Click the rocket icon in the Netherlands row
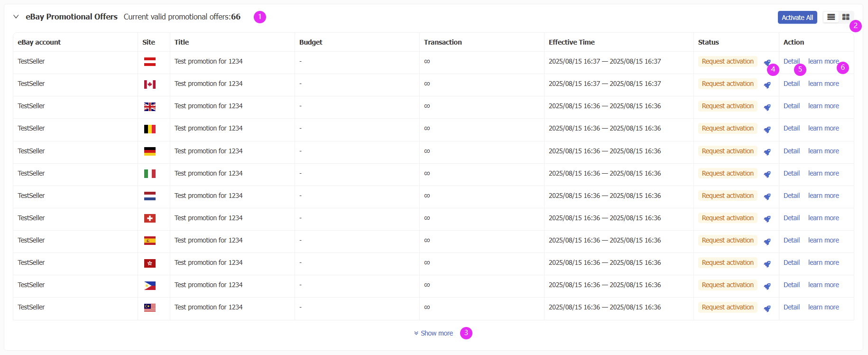868x355 pixels. point(767,196)
